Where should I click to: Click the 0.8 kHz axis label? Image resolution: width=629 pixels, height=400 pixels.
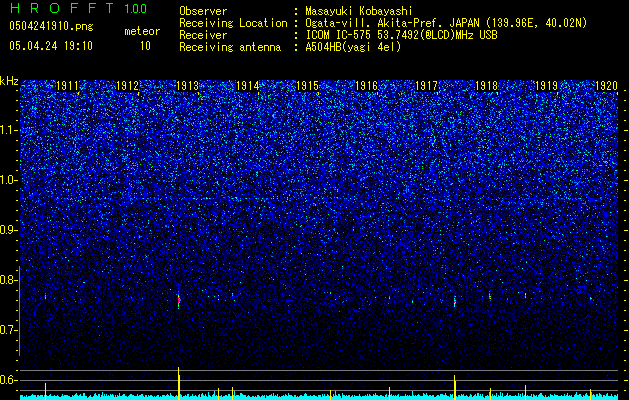(8, 280)
